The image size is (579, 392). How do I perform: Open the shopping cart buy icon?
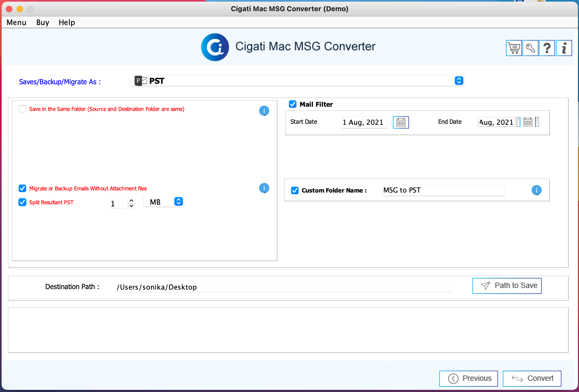514,48
